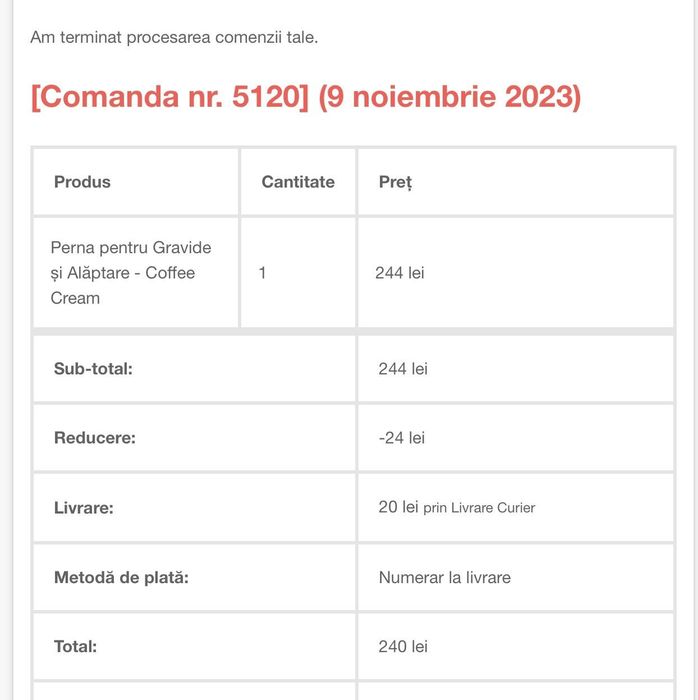Screen dimensions: 698x700
Task: Select the Total amount 240 lei
Action: (403, 647)
